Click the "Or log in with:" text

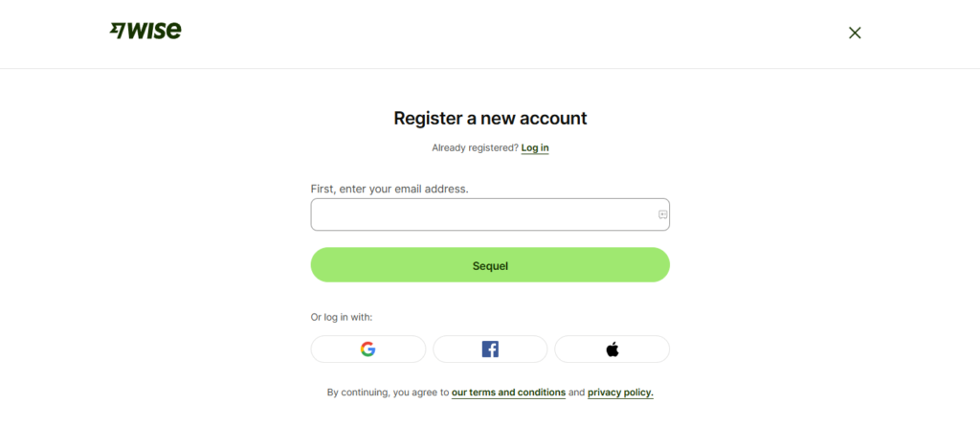coord(342,317)
